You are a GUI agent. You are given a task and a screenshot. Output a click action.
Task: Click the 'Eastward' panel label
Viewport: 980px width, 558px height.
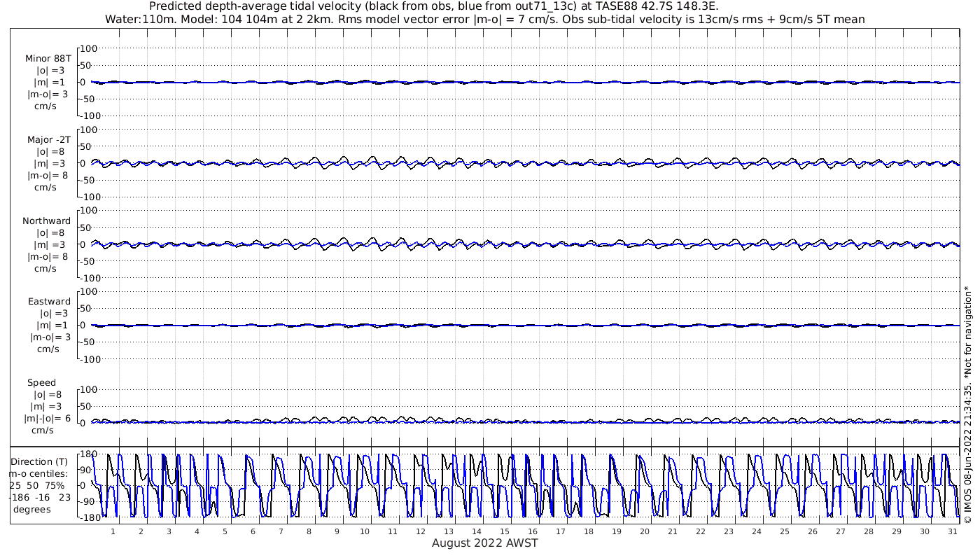[49, 302]
